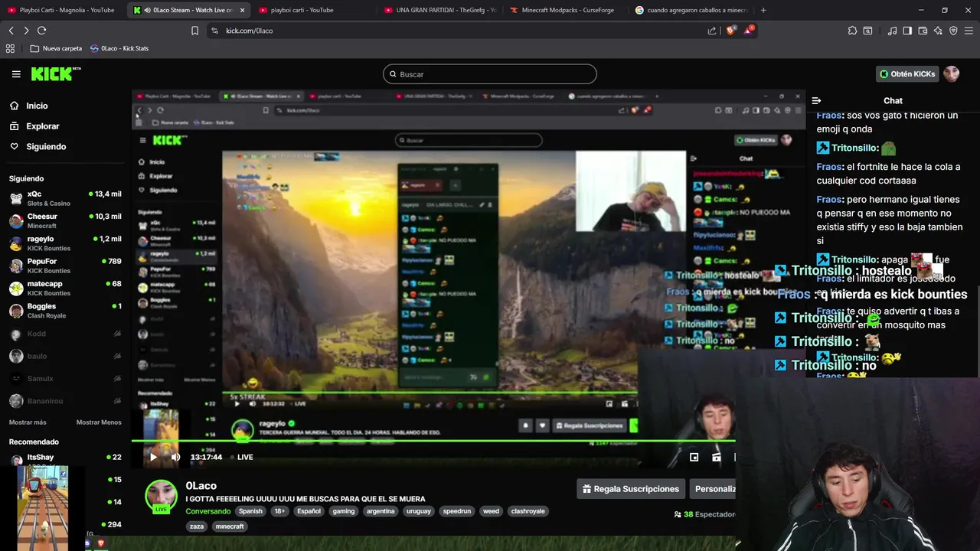Open the offline Kodd channel
This screenshot has height=551, width=980.
click(65, 334)
